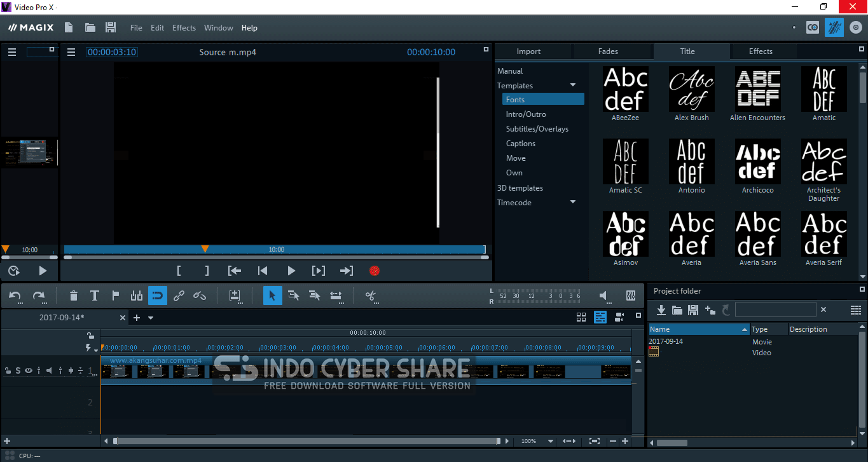868x462 pixels.
Task: Open the Effects tab in Media Pool
Action: pos(761,51)
